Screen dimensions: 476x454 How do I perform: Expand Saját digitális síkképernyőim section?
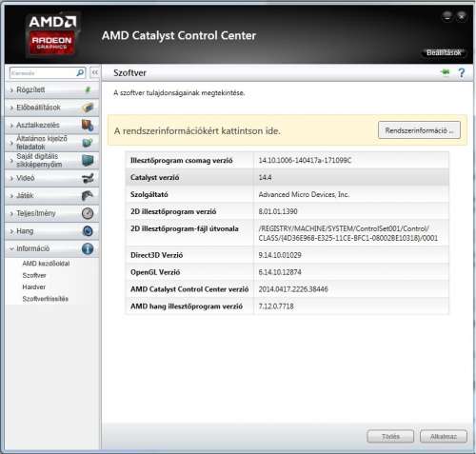tap(11, 161)
